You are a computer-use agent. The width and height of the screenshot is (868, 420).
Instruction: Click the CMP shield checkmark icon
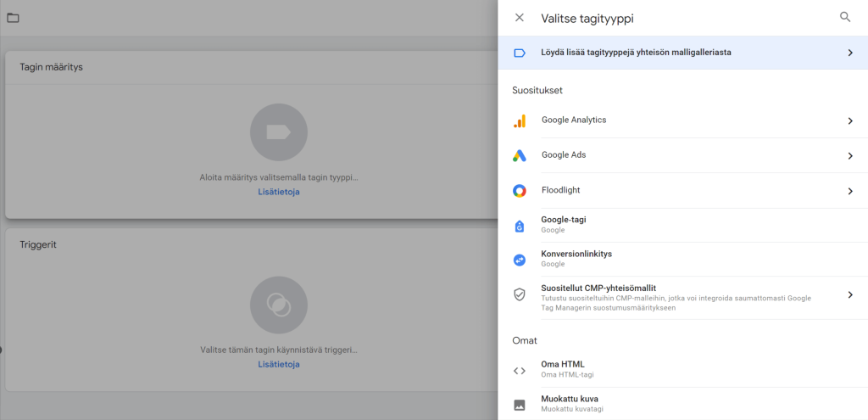[x=520, y=294]
